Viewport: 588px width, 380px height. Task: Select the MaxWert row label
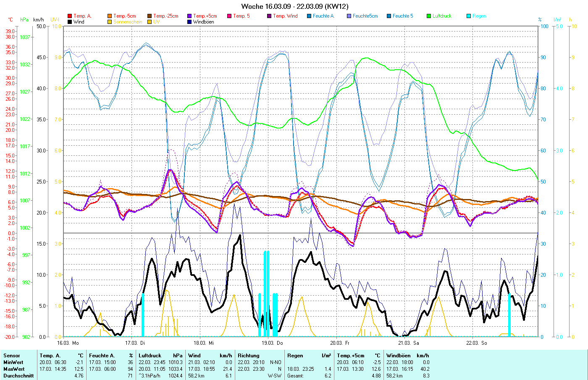tap(13, 369)
